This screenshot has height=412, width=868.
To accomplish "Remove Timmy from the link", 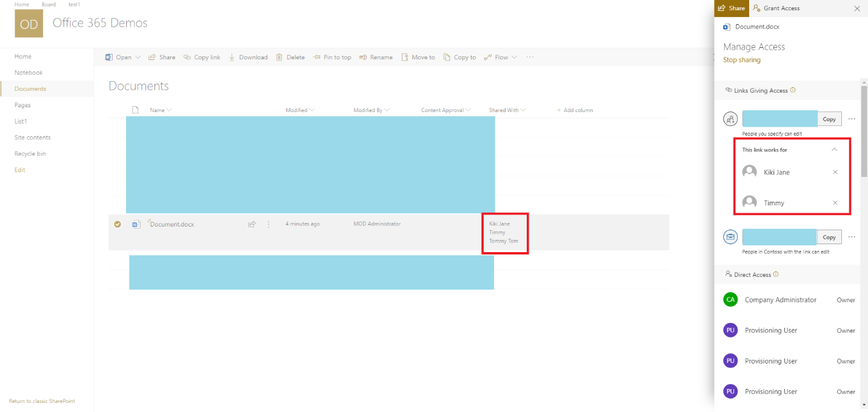I will [x=835, y=202].
